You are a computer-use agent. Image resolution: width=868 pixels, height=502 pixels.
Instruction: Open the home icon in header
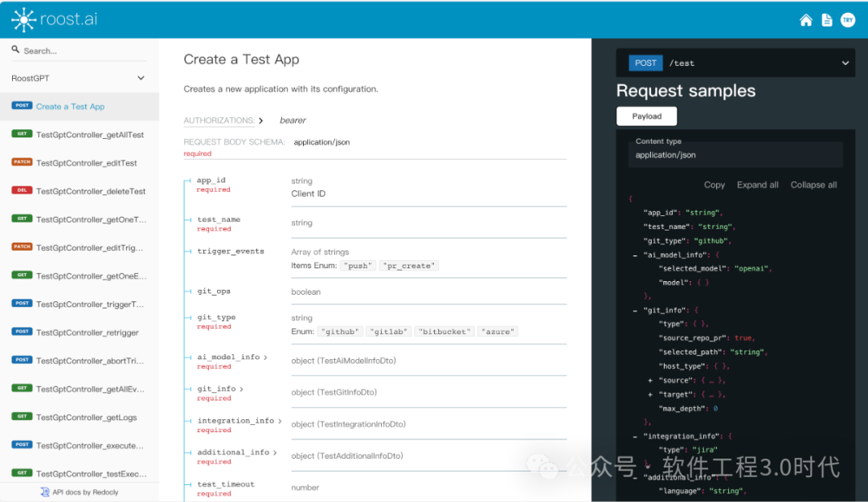(806, 20)
